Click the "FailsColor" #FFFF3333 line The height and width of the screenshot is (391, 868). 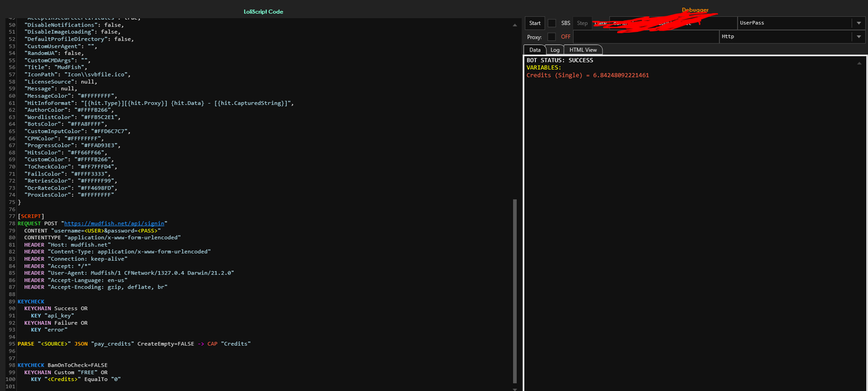pos(68,173)
